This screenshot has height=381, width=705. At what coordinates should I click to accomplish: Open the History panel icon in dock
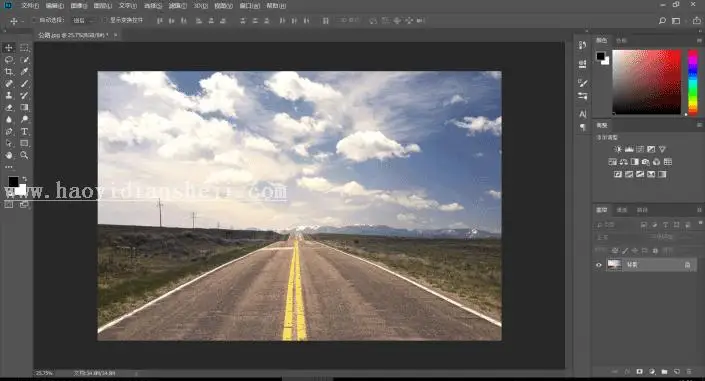click(x=582, y=45)
